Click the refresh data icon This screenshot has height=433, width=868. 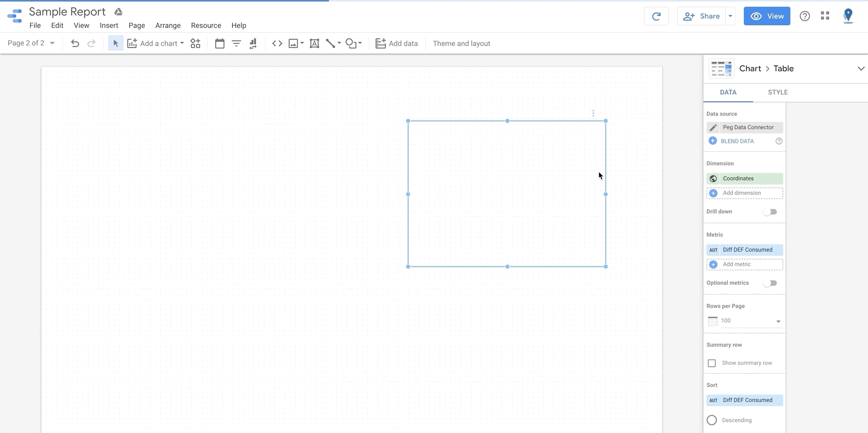pyautogui.click(x=656, y=16)
